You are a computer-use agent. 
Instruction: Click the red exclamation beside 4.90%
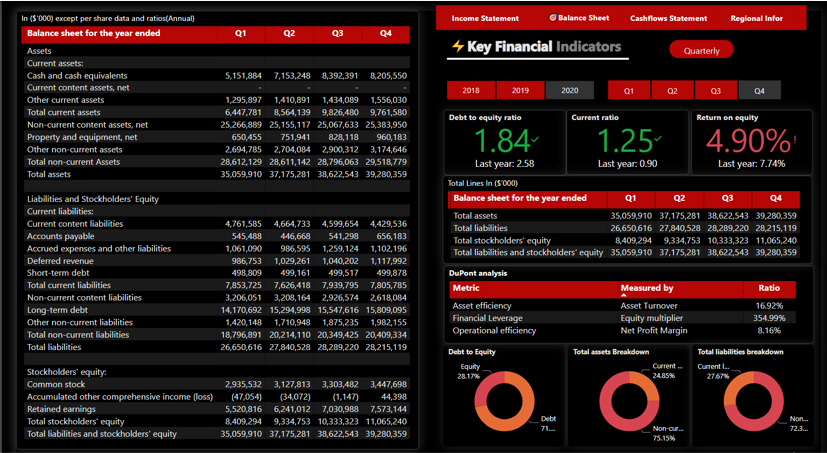795,141
